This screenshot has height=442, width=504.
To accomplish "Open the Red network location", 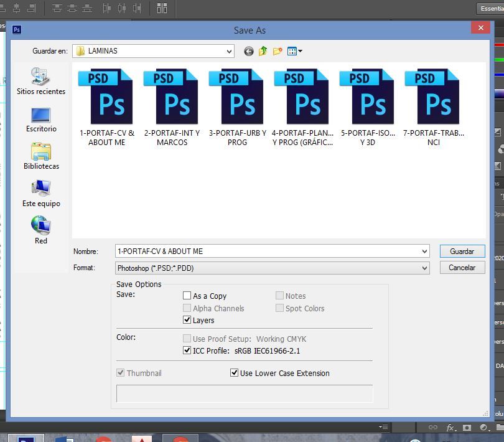I will [x=41, y=230].
